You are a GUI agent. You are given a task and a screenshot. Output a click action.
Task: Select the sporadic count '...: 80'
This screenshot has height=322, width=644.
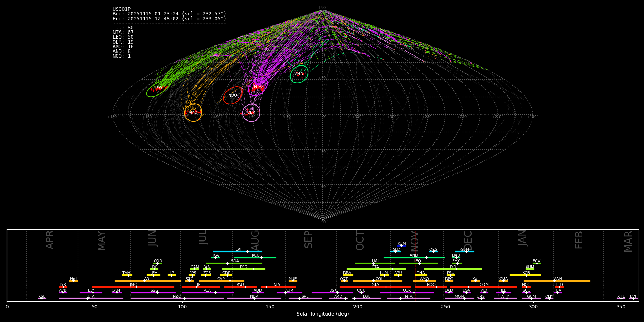[x=123, y=28]
